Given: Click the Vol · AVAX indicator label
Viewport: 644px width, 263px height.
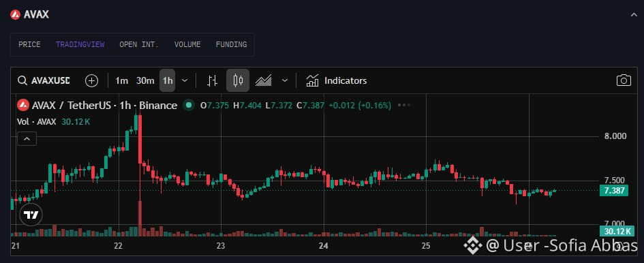Looking at the screenshot, I should tap(36, 122).
